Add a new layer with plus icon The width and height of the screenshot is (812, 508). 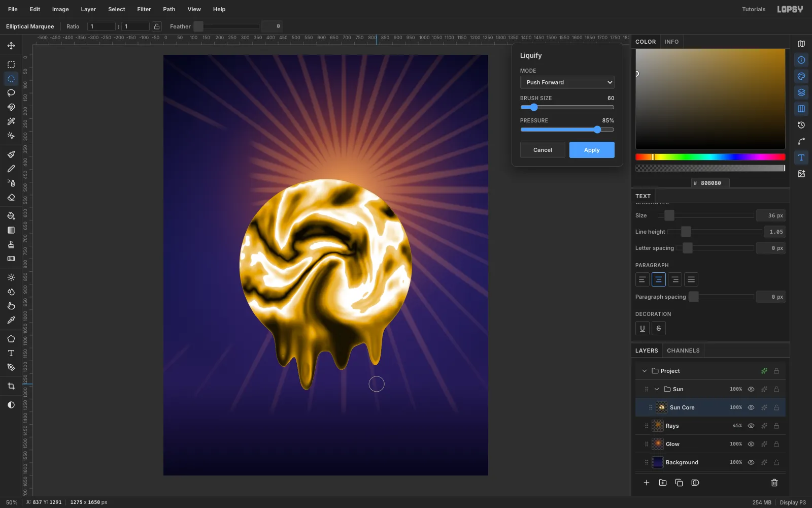(x=647, y=483)
